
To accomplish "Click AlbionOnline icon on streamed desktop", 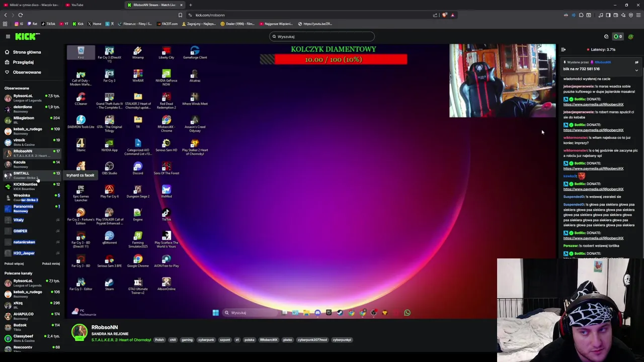I will click(167, 284).
